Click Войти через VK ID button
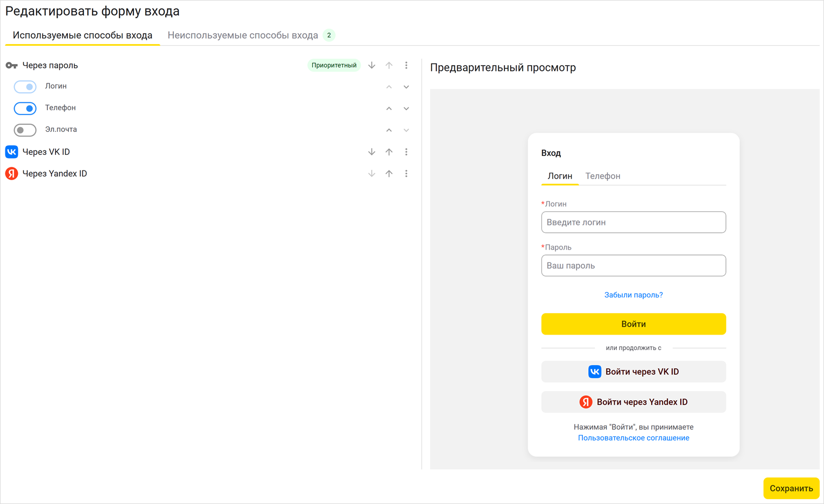This screenshot has width=824, height=504. 633,372
